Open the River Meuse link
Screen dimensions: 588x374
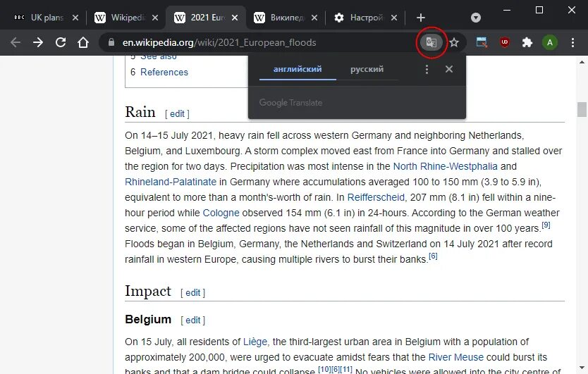[x=456, y=357]
